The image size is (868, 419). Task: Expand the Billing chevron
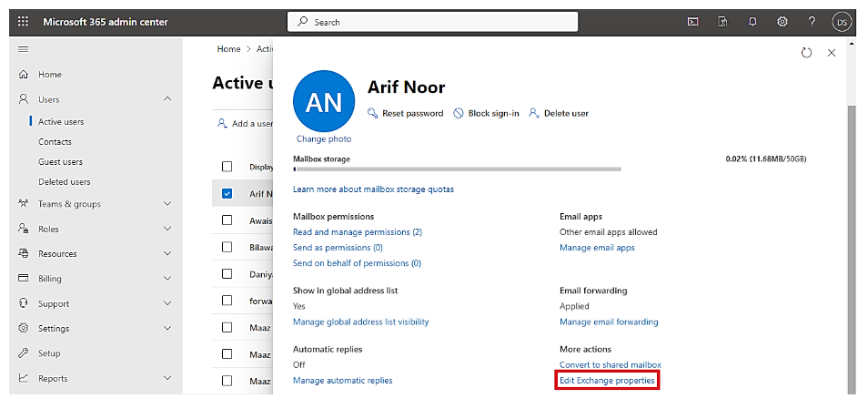coord(167,278)
